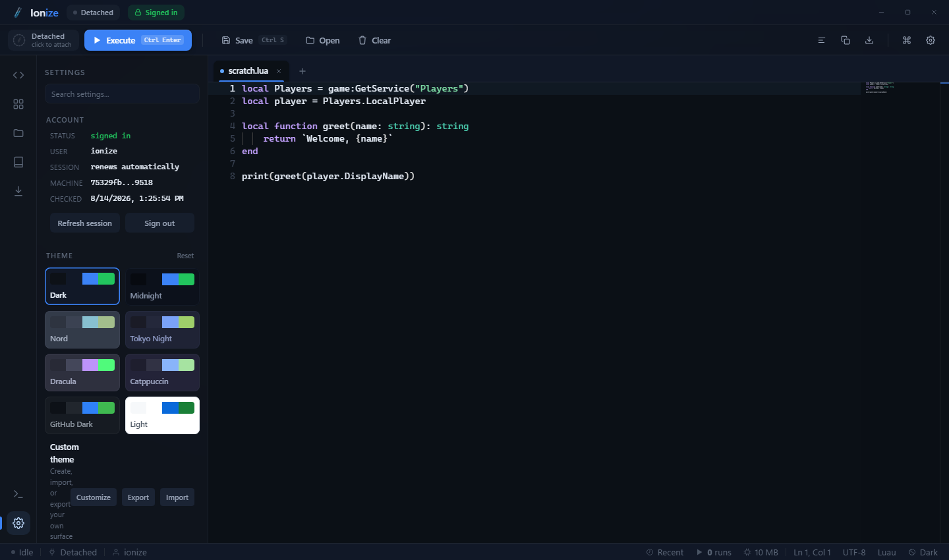Run script with Execute button

click(x=138, y=40)
